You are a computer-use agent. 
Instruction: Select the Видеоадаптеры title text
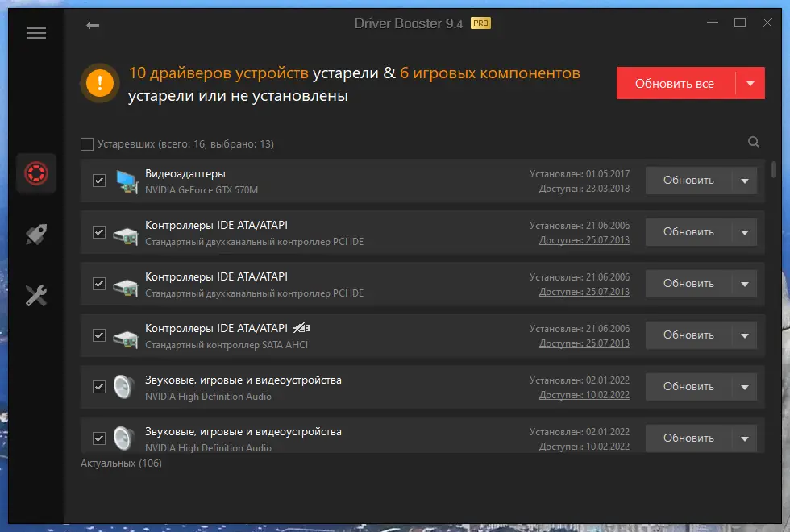[x=185, y=174]
